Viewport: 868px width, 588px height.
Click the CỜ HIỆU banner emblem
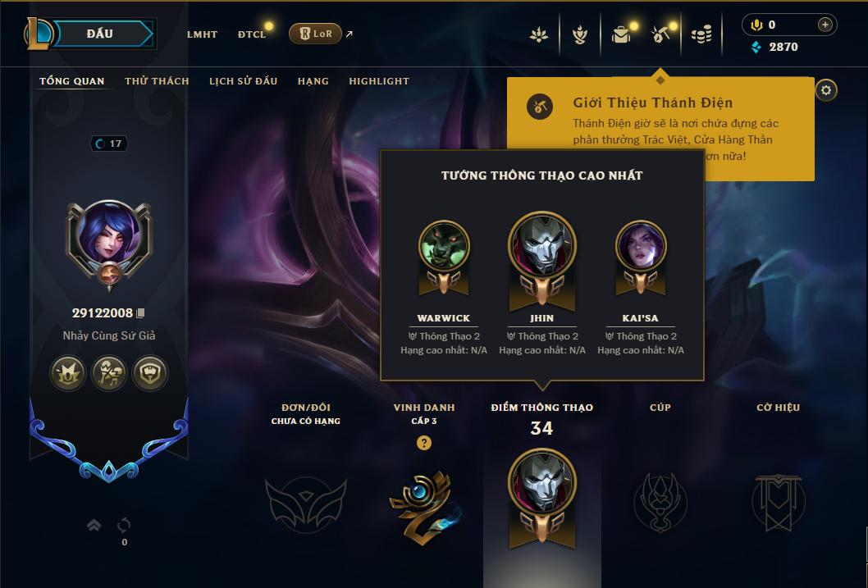(x=779, y=502)
